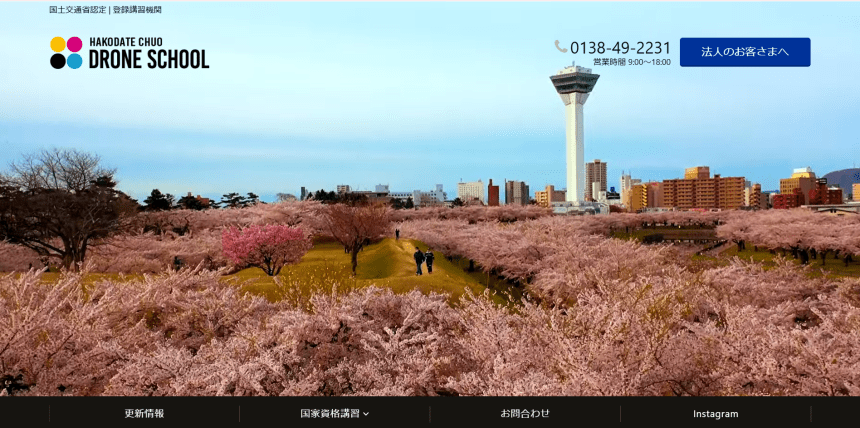Open the 更新情報 menu item

[x=144, y=413]
